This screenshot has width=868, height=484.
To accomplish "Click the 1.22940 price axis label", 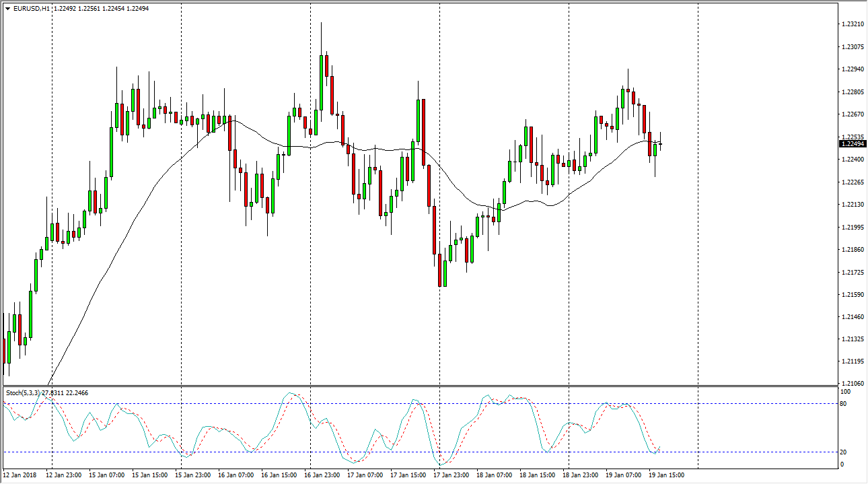I will [x=852, y=69].
